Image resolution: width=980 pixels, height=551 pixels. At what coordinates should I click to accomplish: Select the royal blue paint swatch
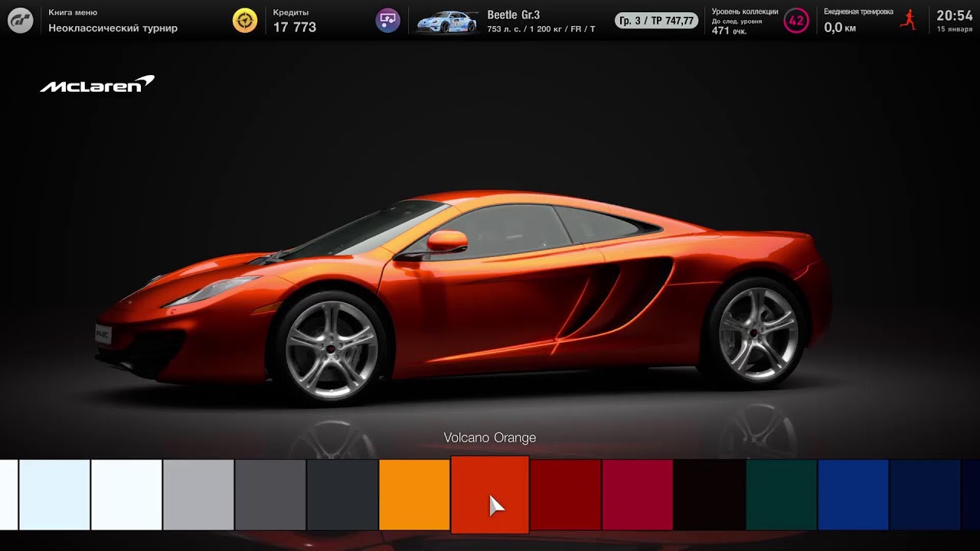pyautogui.click(x=854, y=494)
